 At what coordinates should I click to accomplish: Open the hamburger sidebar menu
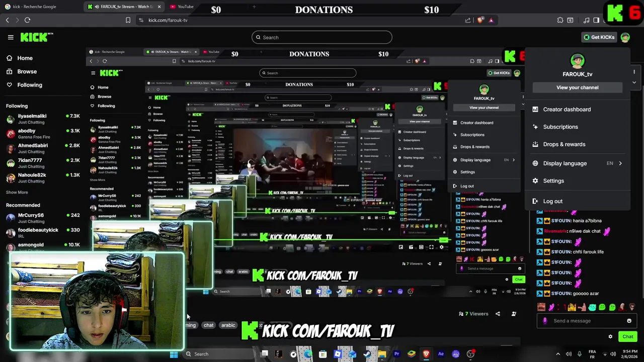coord(11,37)
